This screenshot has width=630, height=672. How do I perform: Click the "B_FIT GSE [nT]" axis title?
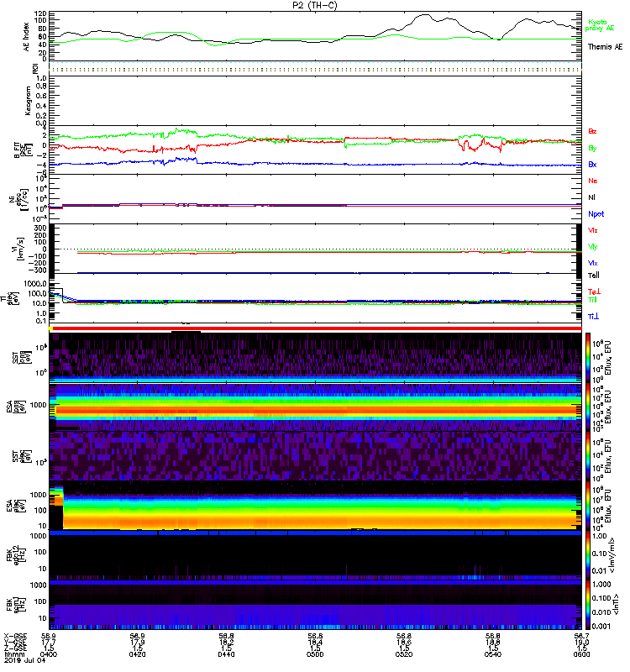pyautogui.click(x=24, y=150)
